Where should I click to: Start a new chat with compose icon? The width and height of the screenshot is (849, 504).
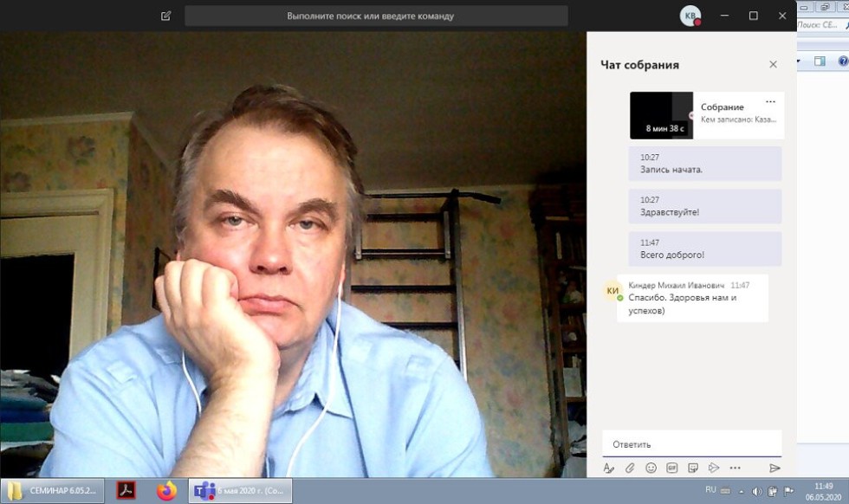[166, 16]
